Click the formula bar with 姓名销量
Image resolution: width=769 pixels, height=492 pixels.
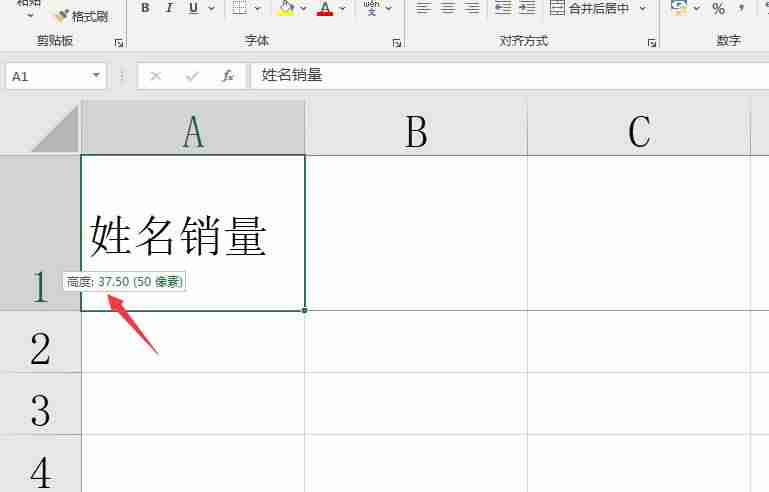[x=510, y=76]
